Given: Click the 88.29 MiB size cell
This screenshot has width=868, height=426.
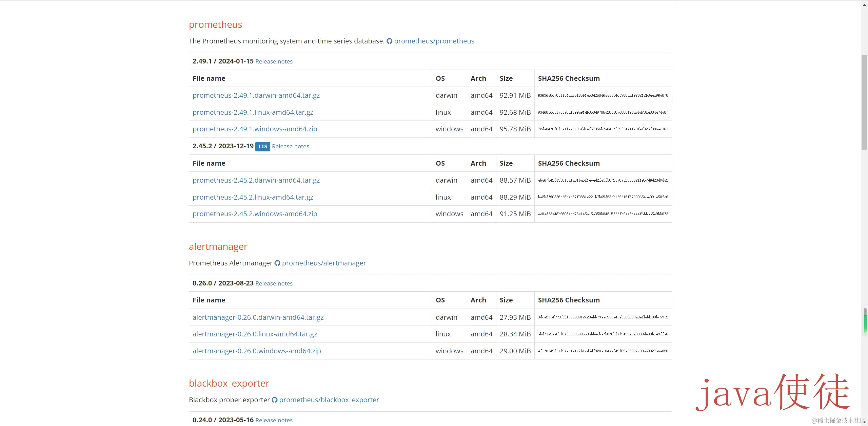Looking at the screenshot, I should point(515,197).
